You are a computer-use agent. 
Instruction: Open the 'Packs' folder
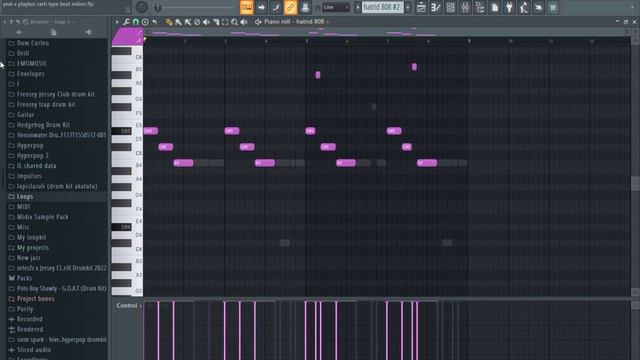coord(24,278)
